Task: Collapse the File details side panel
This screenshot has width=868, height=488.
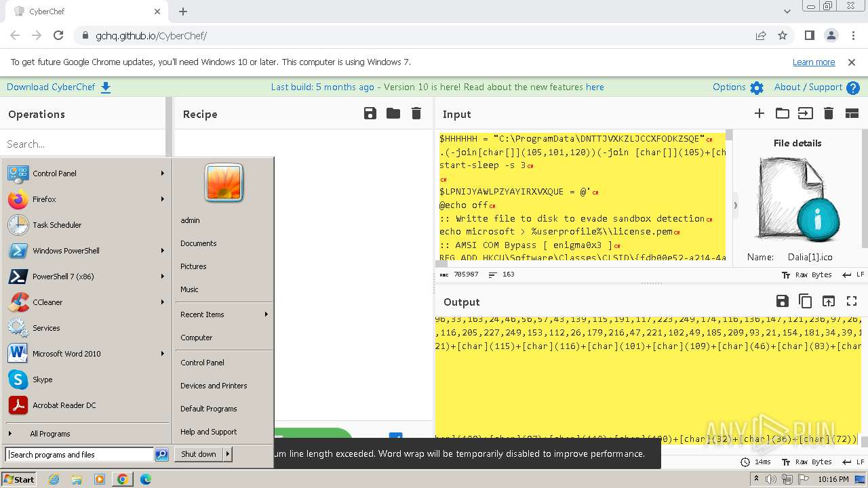Action: click(x=735, y=205)
